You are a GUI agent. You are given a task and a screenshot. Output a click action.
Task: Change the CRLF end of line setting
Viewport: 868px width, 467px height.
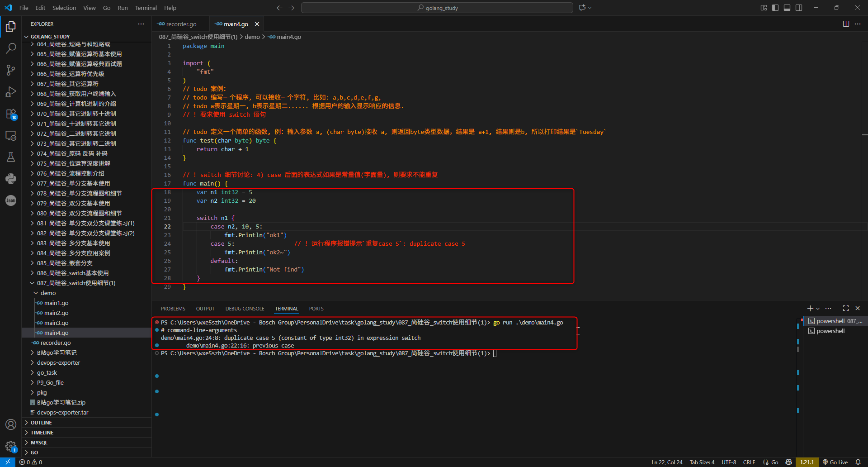749,462
